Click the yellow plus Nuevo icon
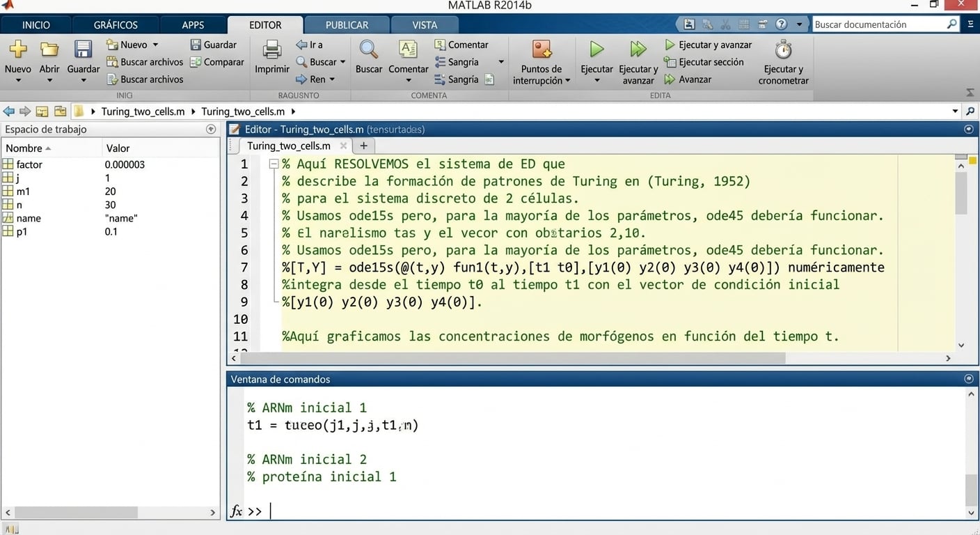 pos(18,49)
